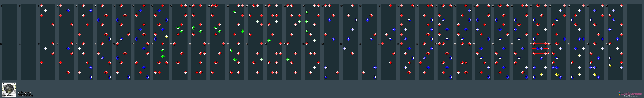Click the blue right arrow in measure 41

(x=394, y=29)
